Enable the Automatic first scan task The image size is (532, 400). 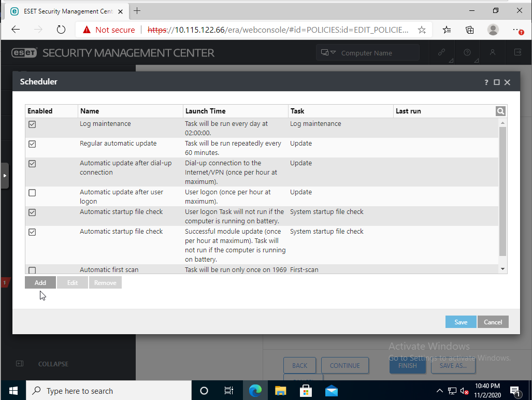[x=32, y=270]
